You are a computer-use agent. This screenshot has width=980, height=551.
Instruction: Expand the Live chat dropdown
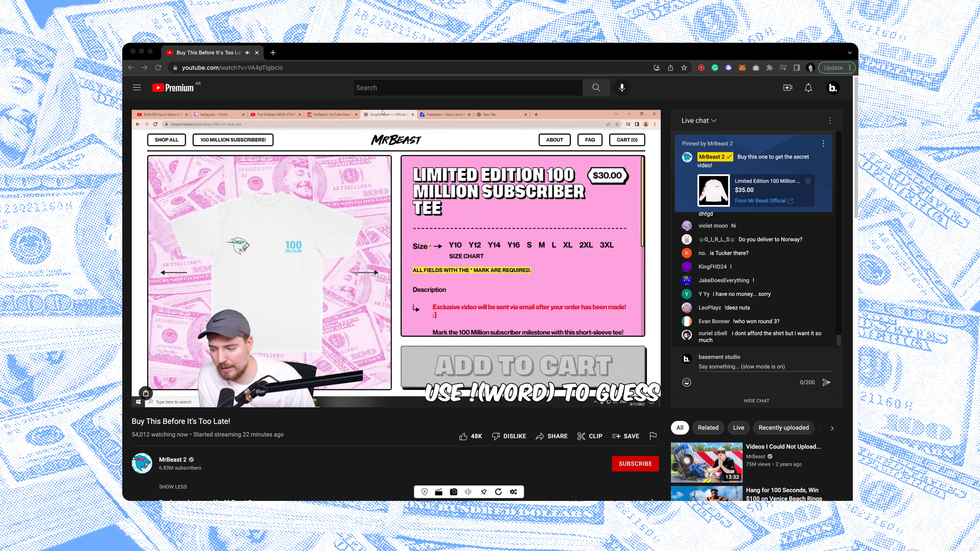699,121
